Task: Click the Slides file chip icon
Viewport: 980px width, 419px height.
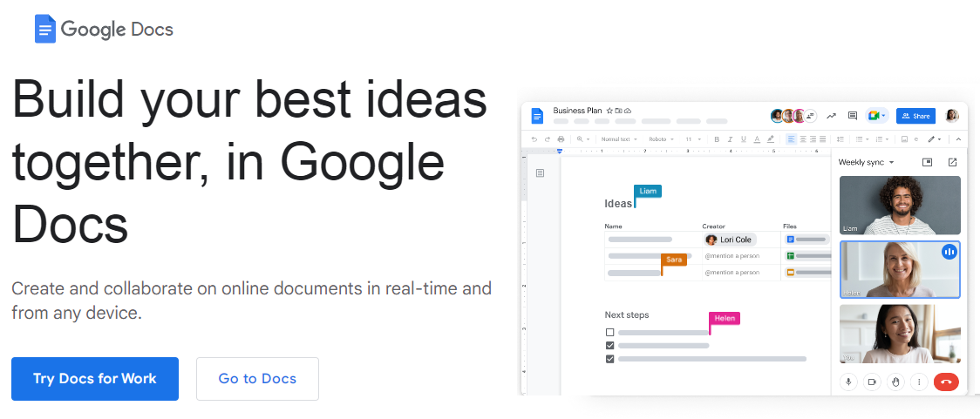Action: [x=790, y=273]
